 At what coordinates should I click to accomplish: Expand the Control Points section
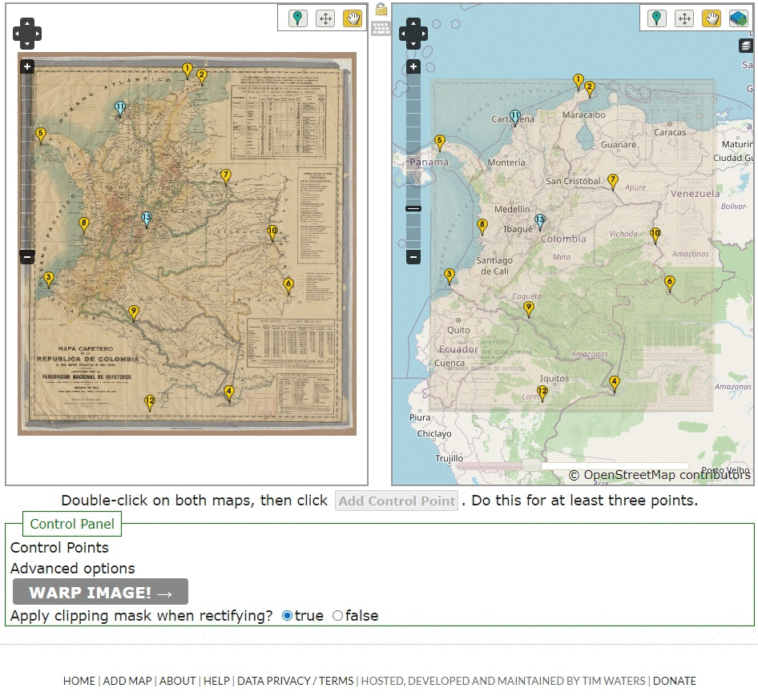tap(59, 548)
